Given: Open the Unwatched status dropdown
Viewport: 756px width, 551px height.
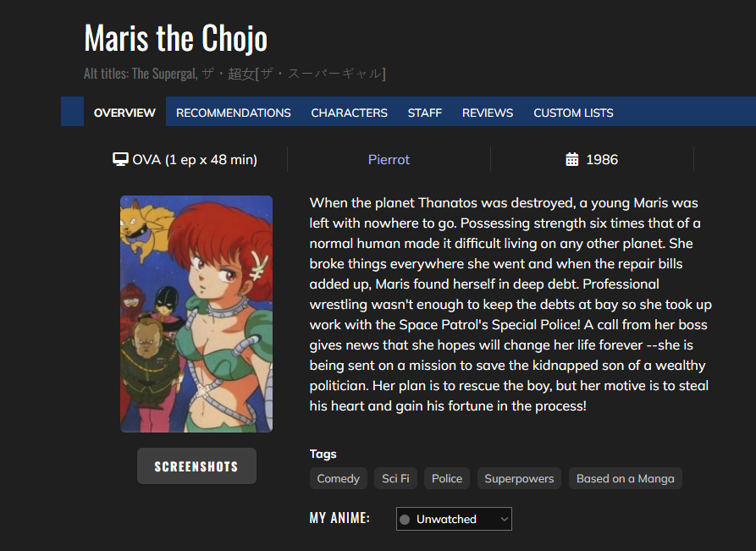Looking at the screenshot, I should 453,519.
